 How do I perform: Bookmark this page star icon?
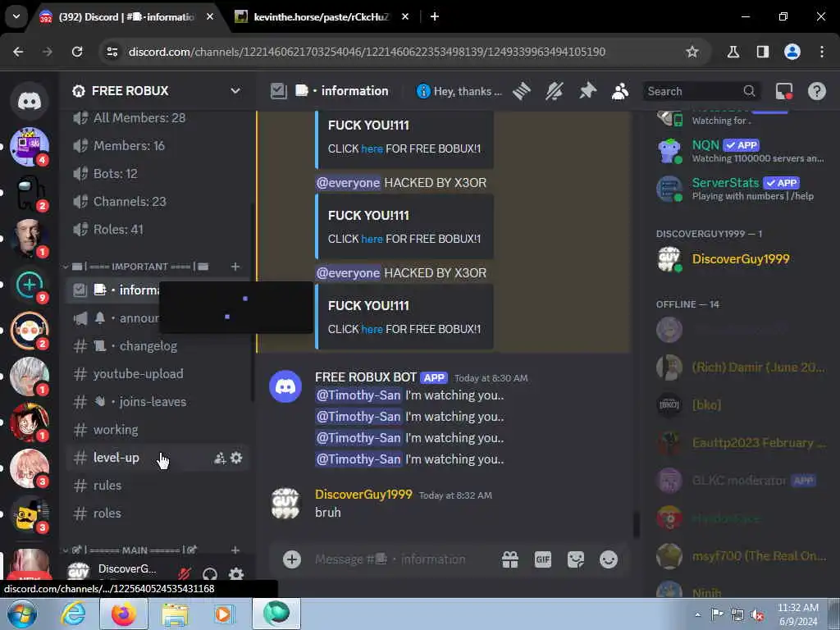692,52
